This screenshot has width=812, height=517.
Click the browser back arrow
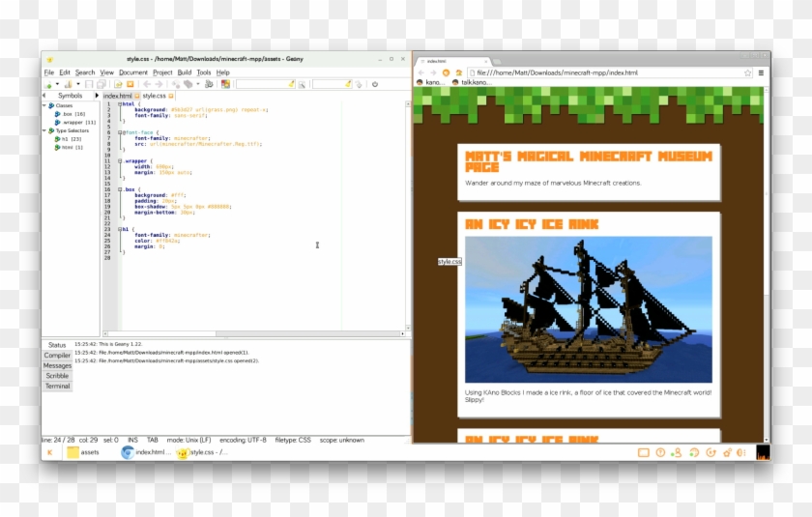tap(421, 73)
